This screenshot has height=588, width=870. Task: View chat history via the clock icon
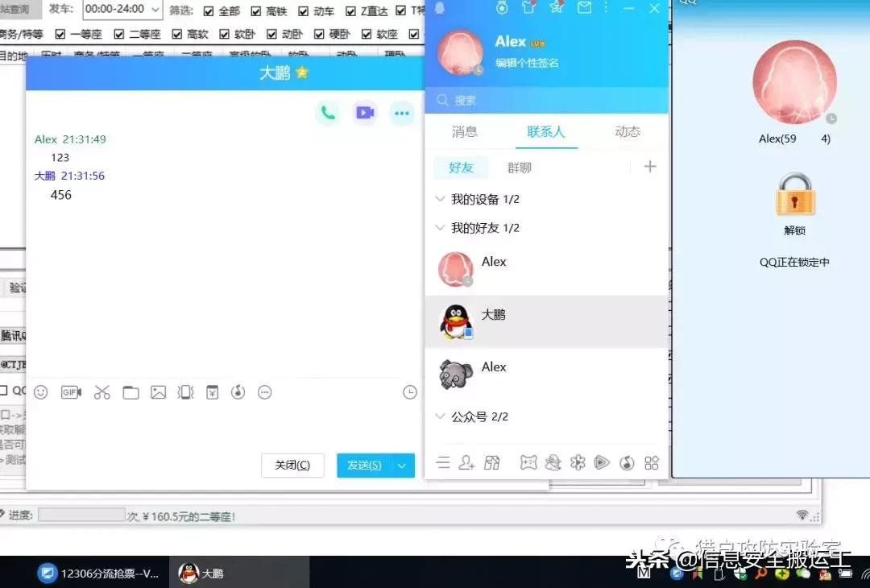tap(409, 392)
